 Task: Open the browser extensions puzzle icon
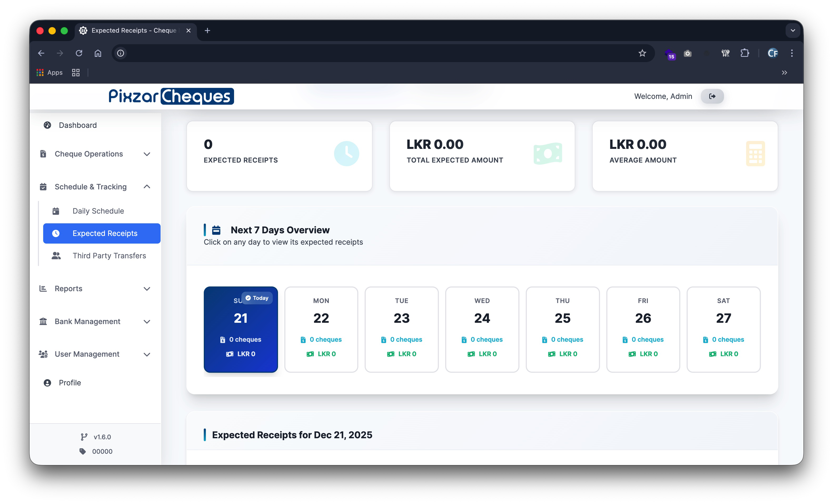tap(745, 53)
